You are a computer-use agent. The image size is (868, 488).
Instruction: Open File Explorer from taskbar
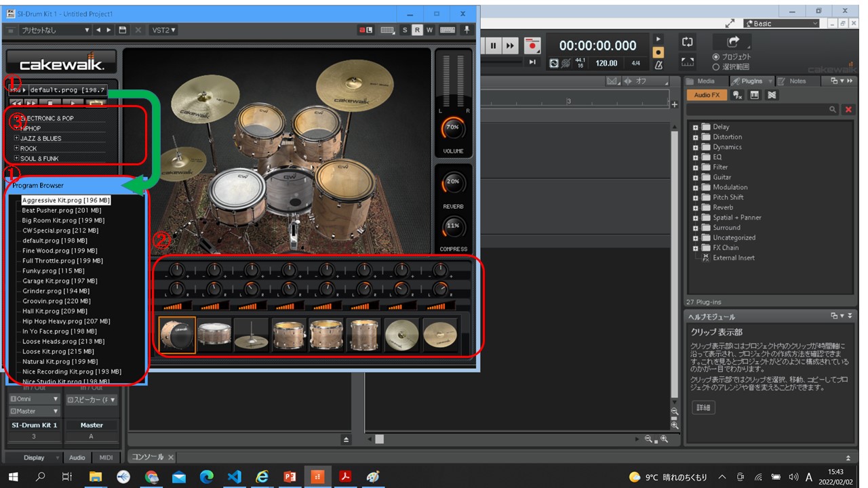click(95, 476)
